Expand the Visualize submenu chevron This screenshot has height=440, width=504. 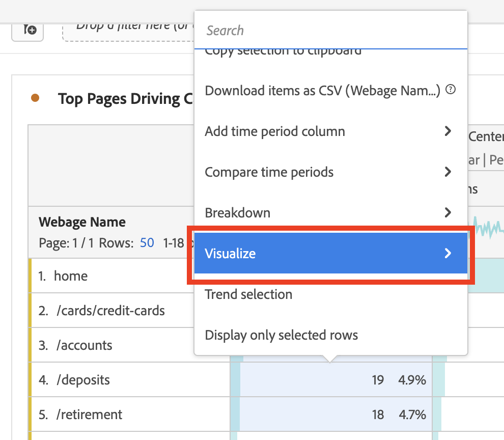click(x=448, y=253)
